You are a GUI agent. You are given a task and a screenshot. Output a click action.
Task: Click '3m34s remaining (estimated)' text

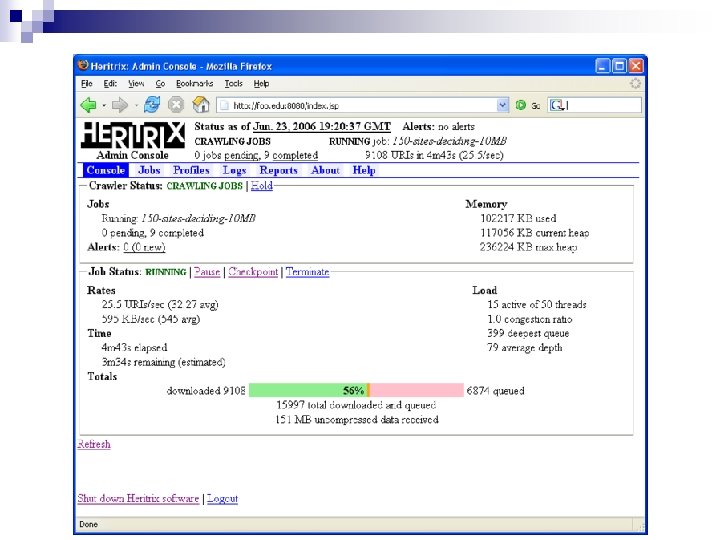163,362
